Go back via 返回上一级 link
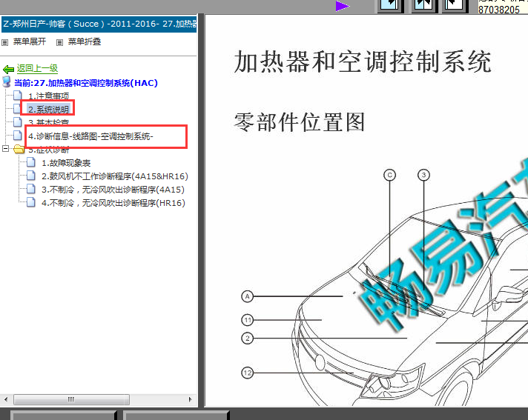Image resolution: width=528 pixels, height=420 pixels. pyautogui.click(x=37, y=69)
